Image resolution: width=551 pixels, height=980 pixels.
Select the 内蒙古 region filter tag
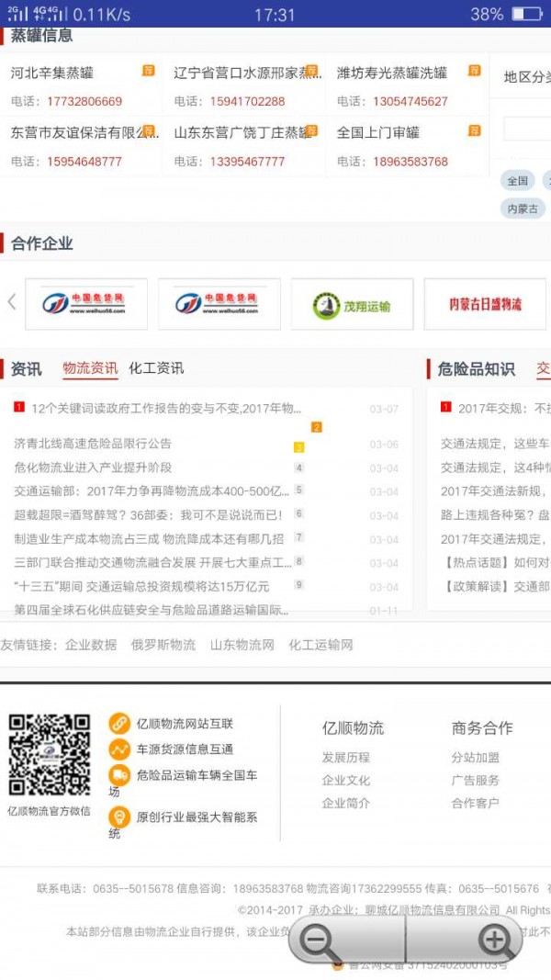[523, 208]
